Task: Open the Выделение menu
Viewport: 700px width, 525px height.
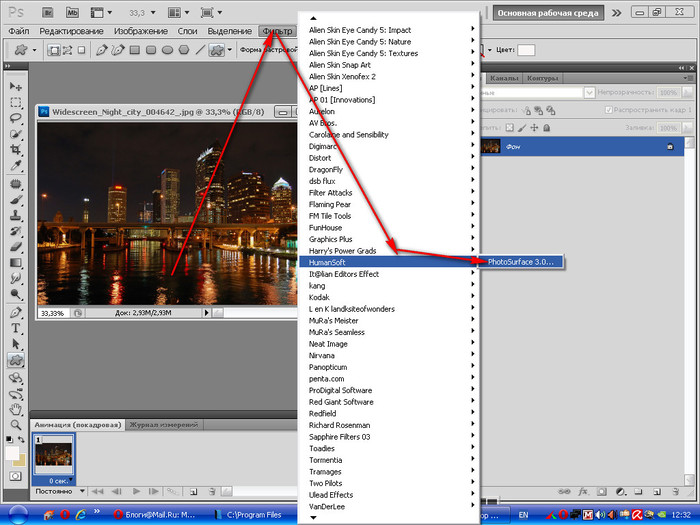Action: (x=229, y=31)
